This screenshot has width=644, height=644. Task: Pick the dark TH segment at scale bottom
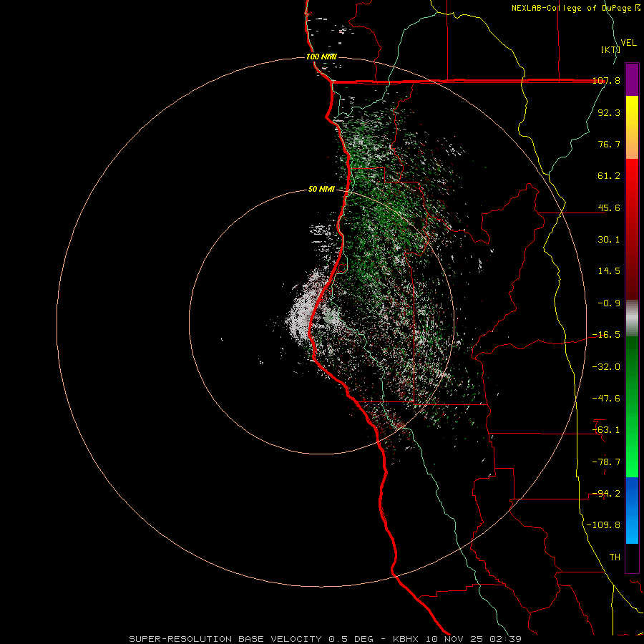point(632,558)
